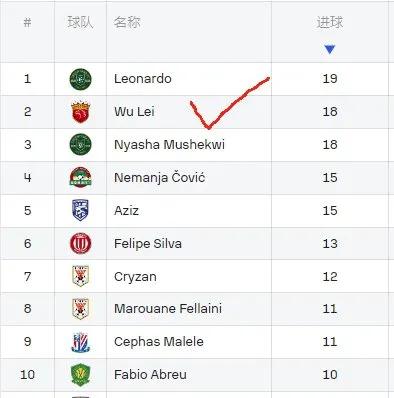The image size is (394, 398).
Task: Click Felipe Silva's red circular club logo
Action: [81, 243]
